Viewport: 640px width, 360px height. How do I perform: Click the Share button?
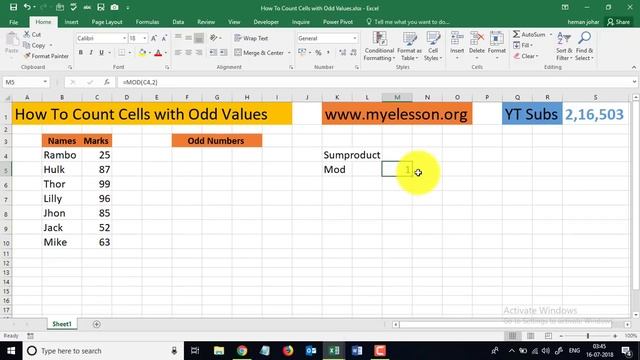pyautogui.click(x=618, y=22)
